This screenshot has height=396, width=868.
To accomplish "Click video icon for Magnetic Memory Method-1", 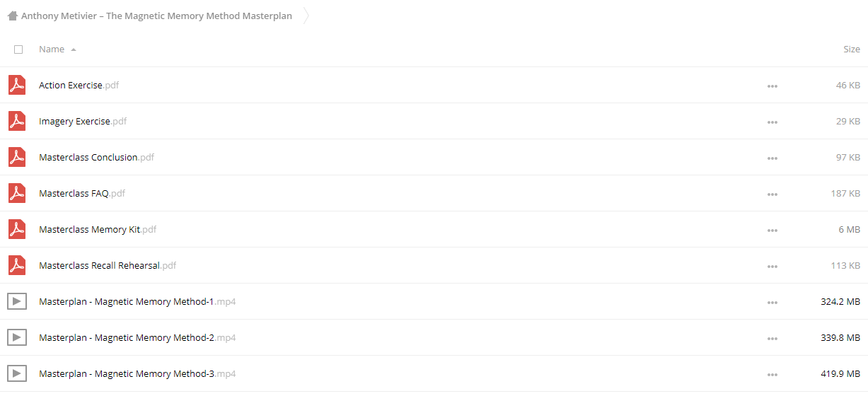I will tap(17, 301).
